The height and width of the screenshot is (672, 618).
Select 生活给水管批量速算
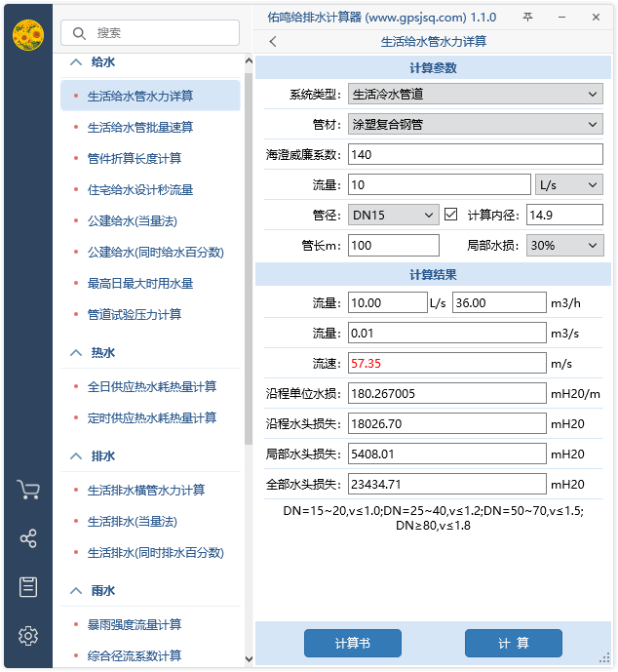point(140,128)
